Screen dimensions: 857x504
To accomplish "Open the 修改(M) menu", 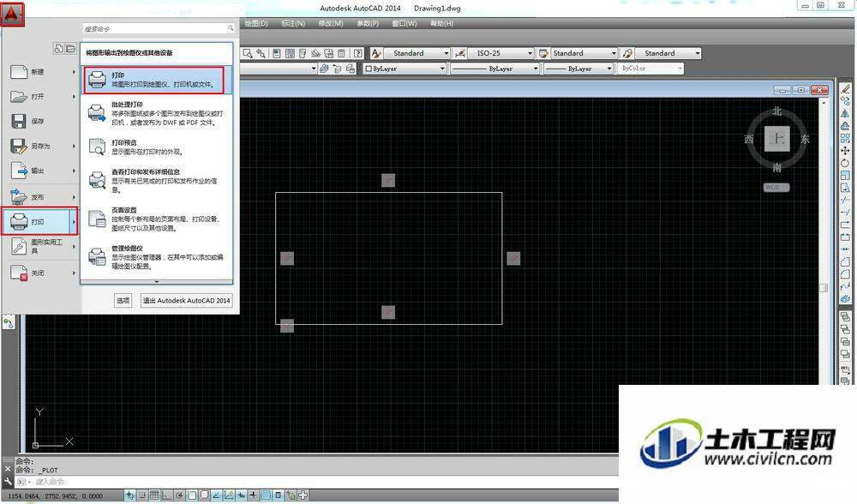I will (x=331, y=23).
